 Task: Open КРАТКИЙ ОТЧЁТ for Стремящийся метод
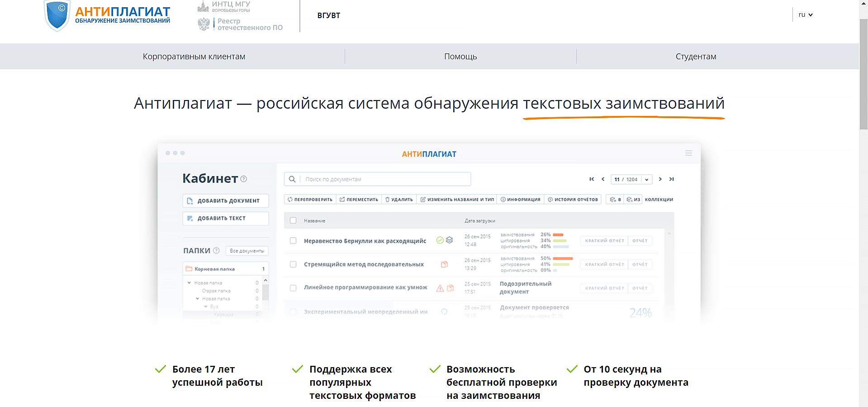pos(604,264)
